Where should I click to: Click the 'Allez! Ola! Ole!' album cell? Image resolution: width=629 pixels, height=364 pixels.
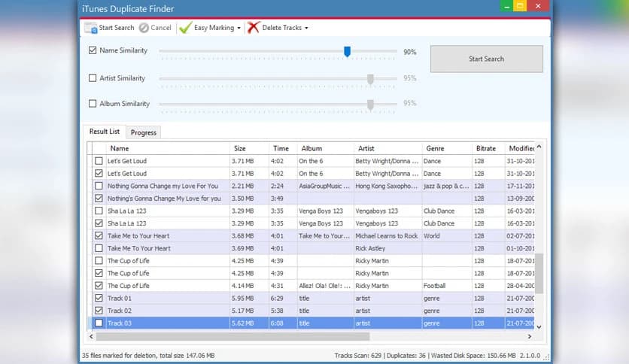point(324,286)
